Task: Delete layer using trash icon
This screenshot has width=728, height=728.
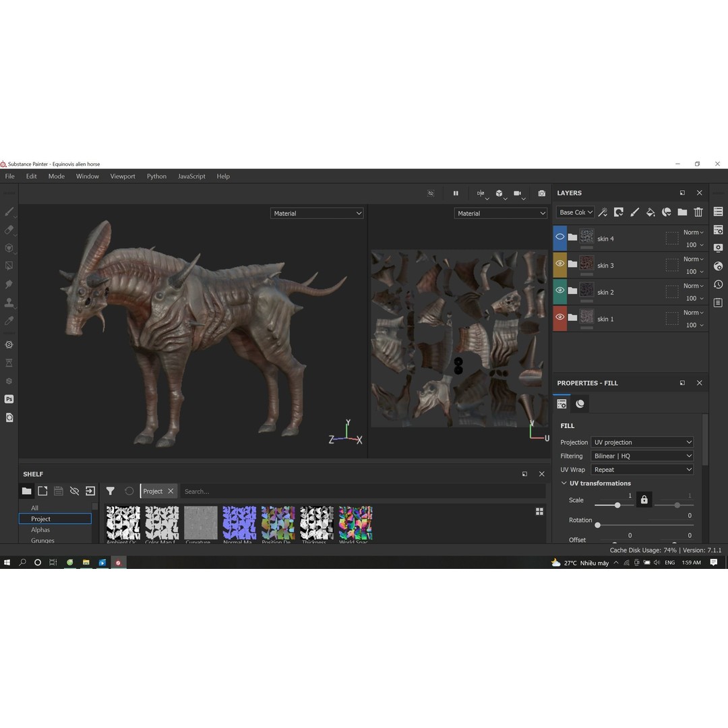Action: tap(698, 212)
